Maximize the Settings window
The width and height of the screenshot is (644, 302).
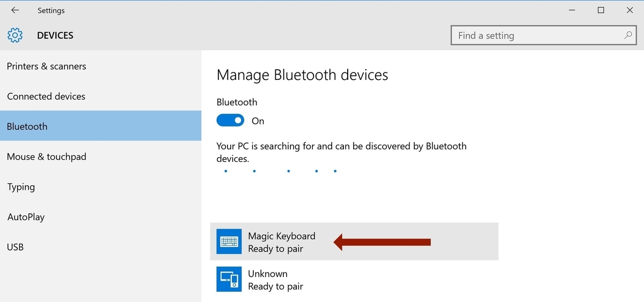coord(601,10)
